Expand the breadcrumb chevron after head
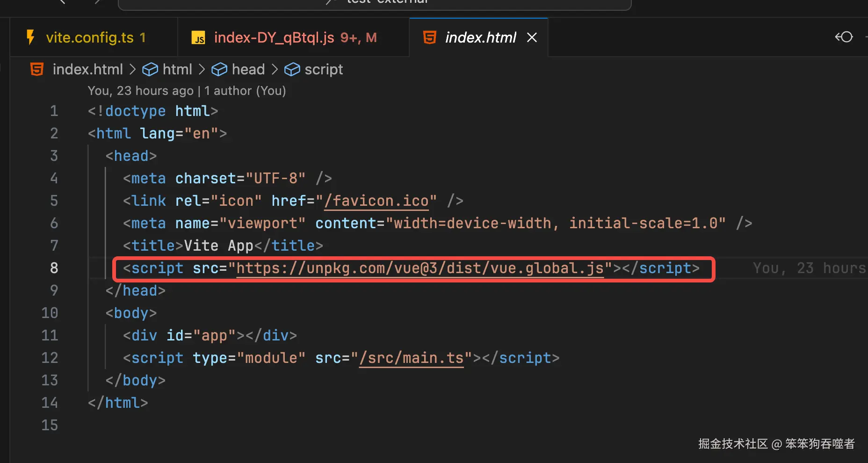This screenshot has height=463, width=868. point(275,69)
